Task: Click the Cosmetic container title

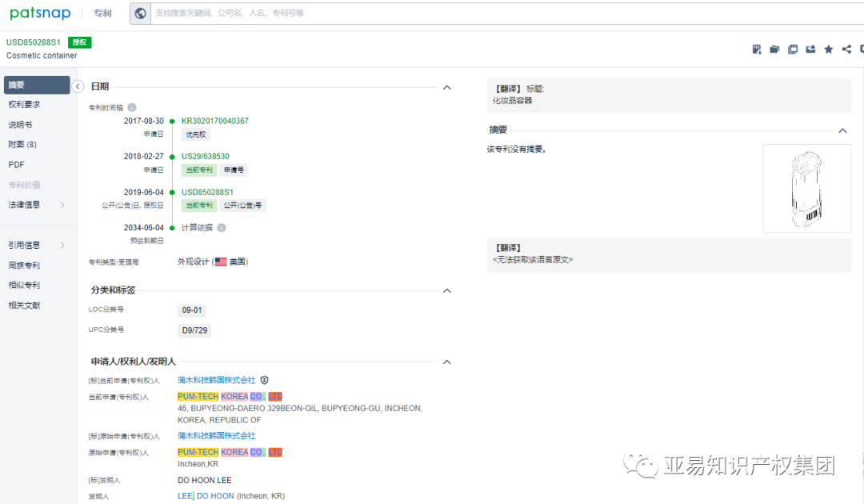Action: pyautogui.click(x=42, y=56)
